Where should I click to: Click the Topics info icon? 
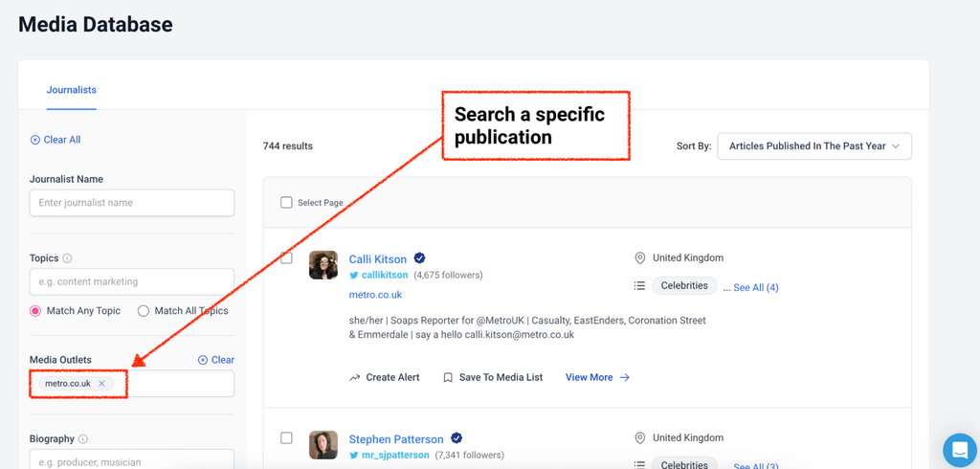[x=67, y=258]
